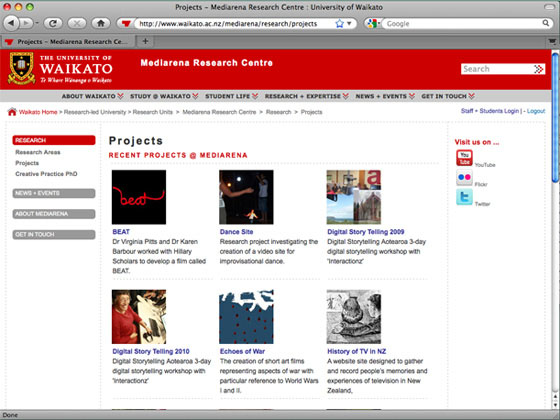Screen dimensions: 560x420
Task: Submit site search with the arrow icon
Action: (x=539, y=69)
